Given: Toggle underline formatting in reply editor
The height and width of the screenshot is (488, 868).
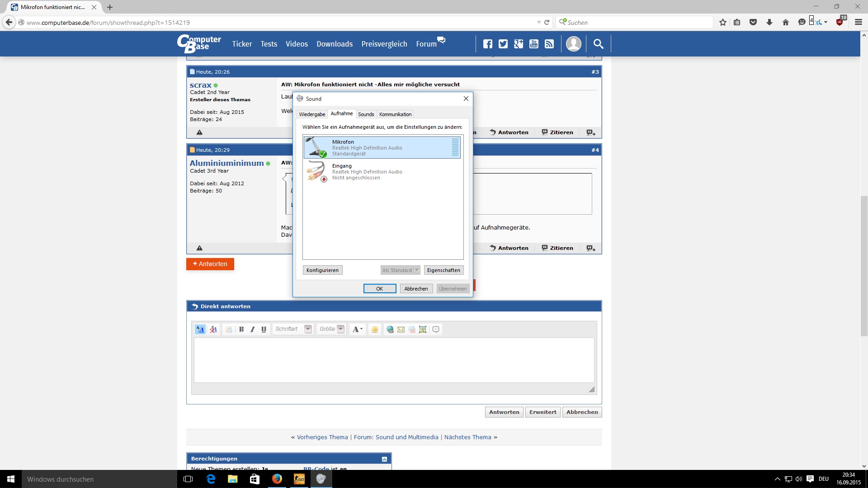Looking at the screenshot, I should (264, 329).
